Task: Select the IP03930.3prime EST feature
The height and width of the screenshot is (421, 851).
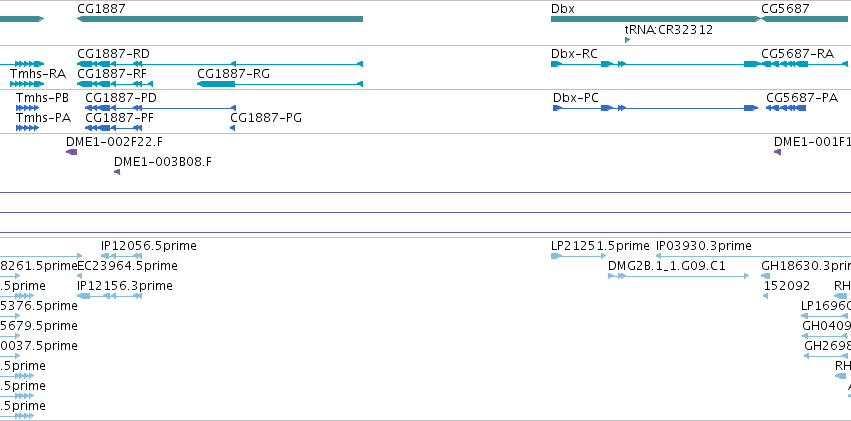Action: tap(753, 256)
